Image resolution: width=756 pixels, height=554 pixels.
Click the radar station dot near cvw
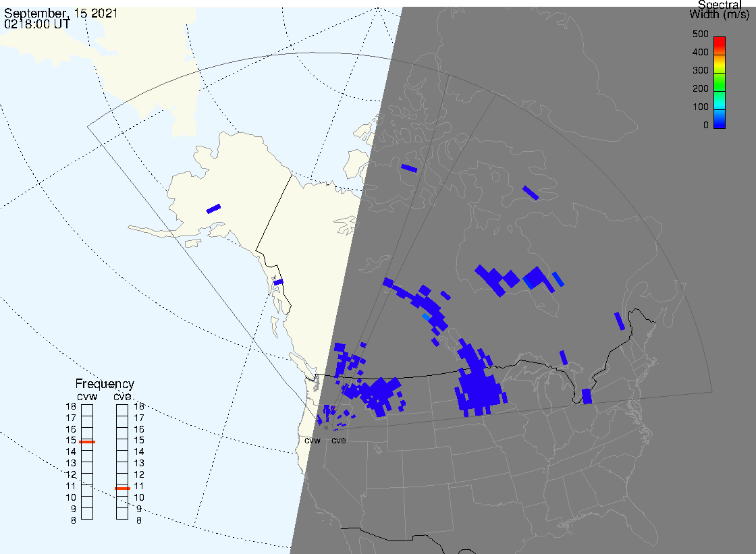[x=326, y=428]
